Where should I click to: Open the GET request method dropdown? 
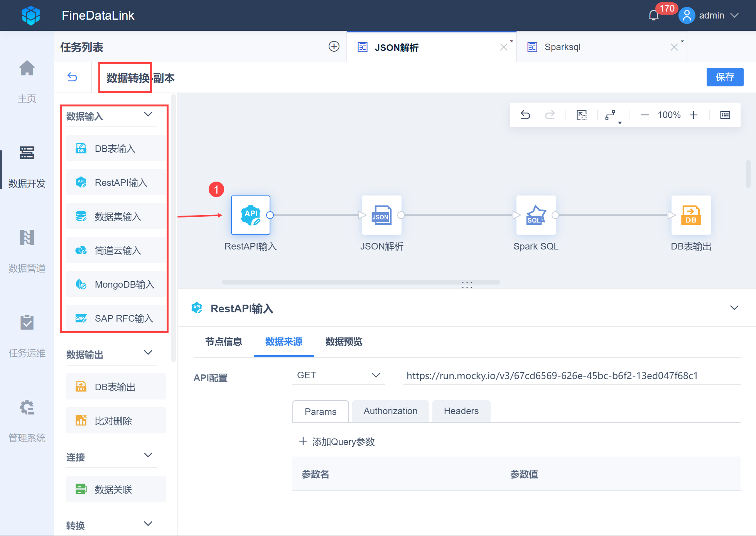(338, 375)
